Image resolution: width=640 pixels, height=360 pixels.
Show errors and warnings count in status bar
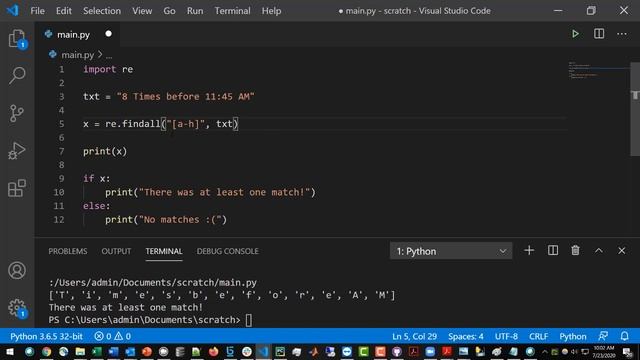click(113, 336)
